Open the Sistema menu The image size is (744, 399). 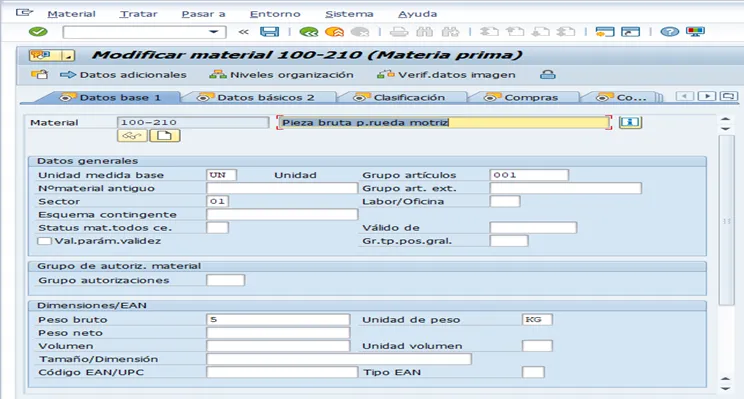tap(349, 14)
